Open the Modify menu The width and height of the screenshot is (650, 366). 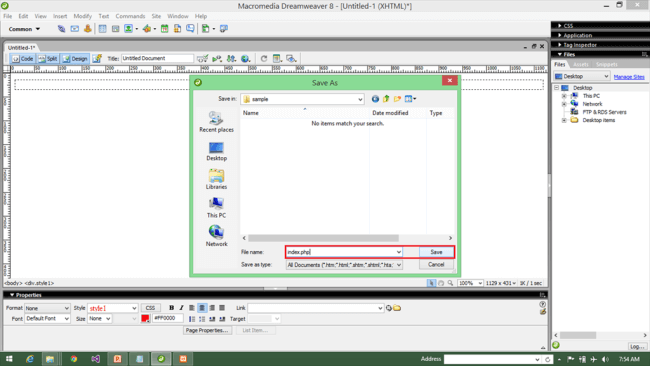coord(82,16)
